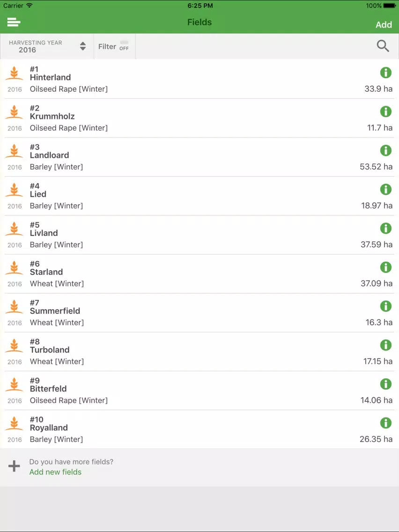Open Starland field info icon
The image size is (399, 532).
(386, 267)
